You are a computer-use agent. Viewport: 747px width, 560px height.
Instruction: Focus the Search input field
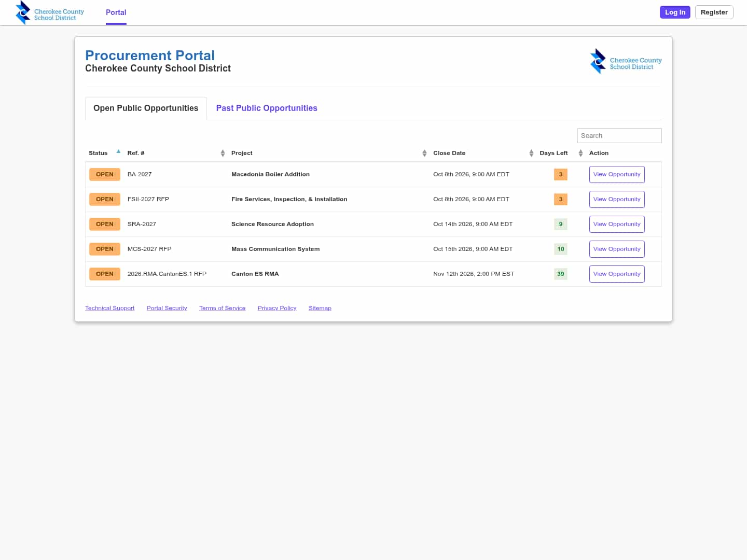(x=619, y=135)
